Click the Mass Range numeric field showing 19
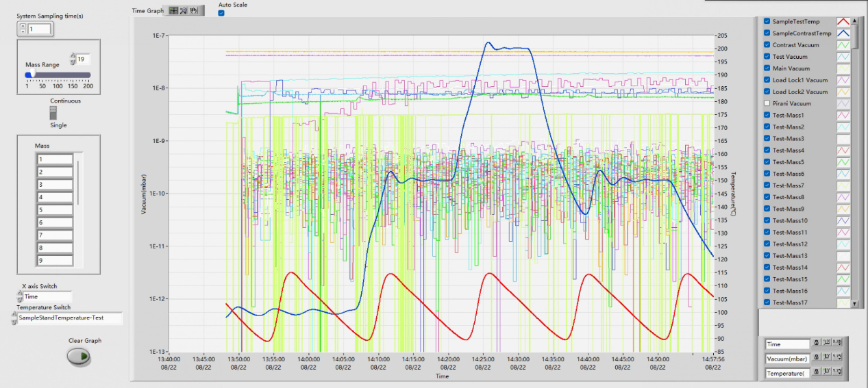Viewport: 868px width, 388px height. click(x=84, y=60)
